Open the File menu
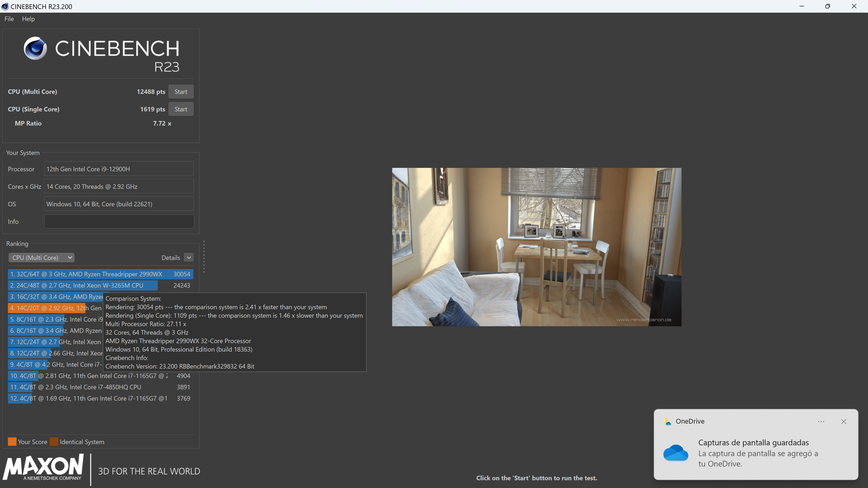 click(9, 19)
